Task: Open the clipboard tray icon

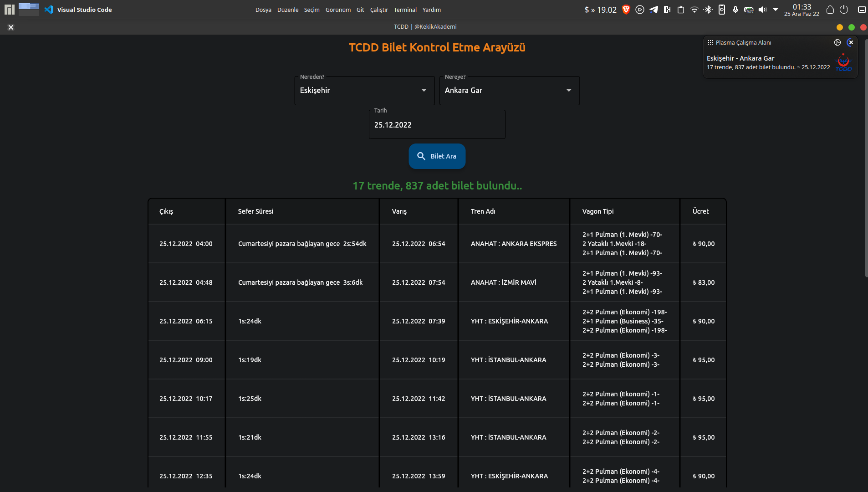Action: coord(681,10)
